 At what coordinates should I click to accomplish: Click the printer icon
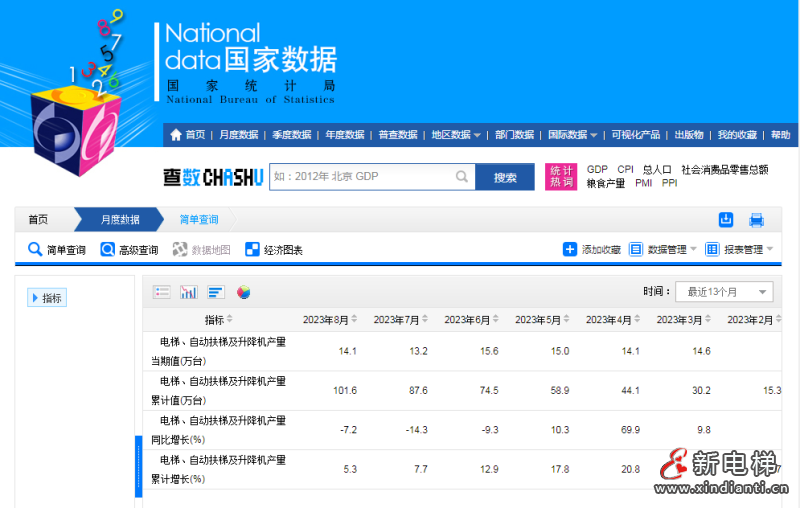[757, 220]
